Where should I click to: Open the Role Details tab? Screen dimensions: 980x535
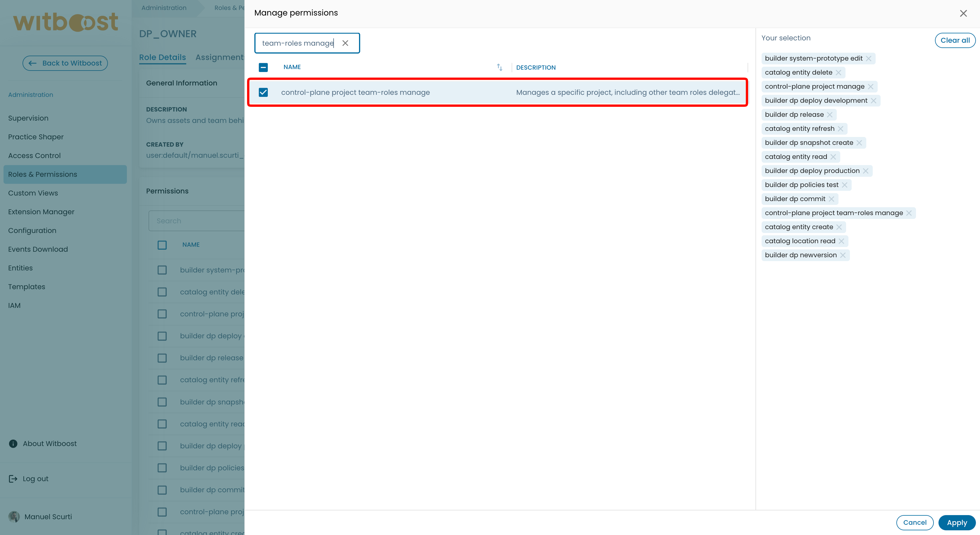pos(163,57)
